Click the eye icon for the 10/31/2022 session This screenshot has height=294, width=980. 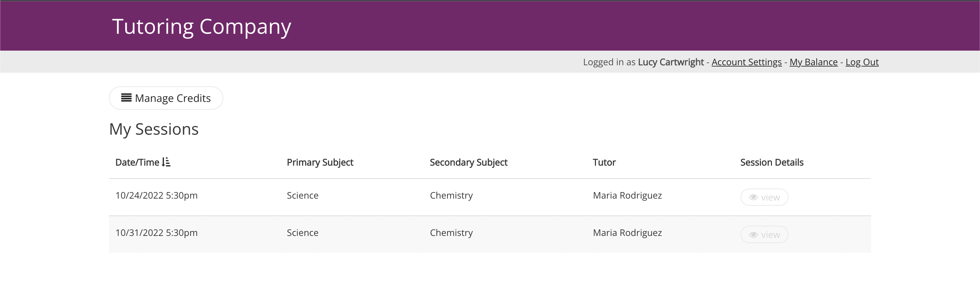(x=753, y=235)
